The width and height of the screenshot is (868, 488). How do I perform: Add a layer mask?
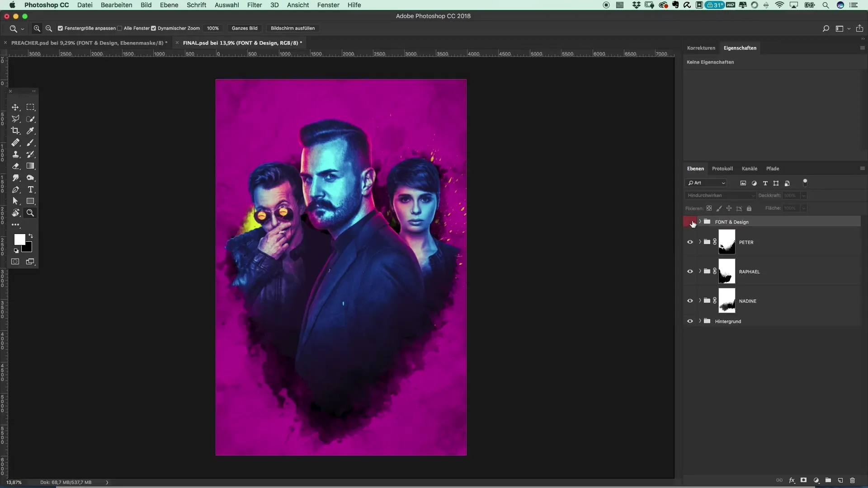(804, 481)
